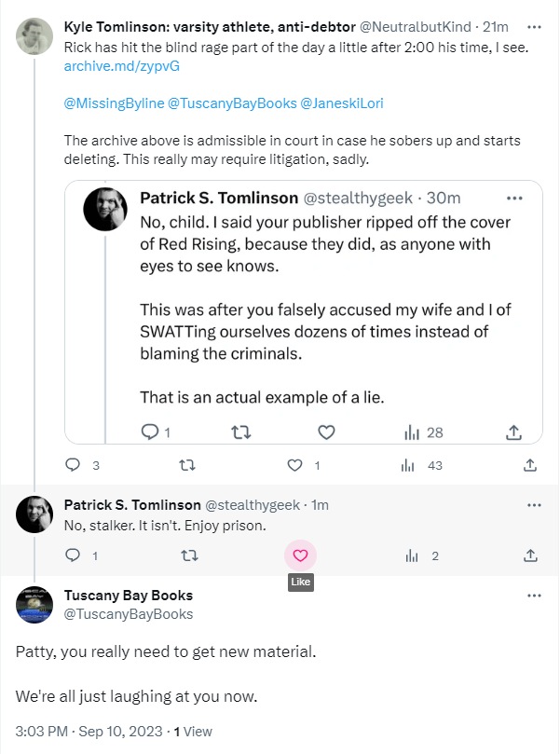Image resolution: width=560 pixels, height=754 pixels.
Task: Open more options on Kyle's tweet
Action: [534, 27]
